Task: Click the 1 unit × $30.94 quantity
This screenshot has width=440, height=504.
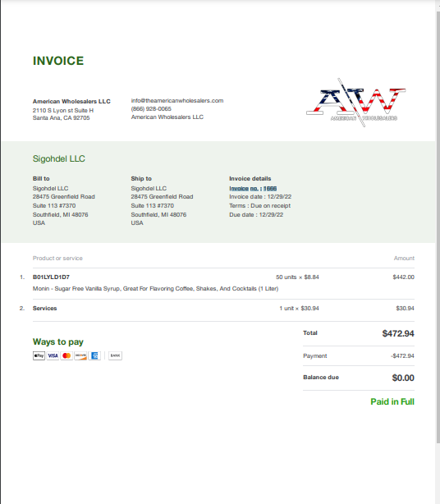Action: [300, 309]
